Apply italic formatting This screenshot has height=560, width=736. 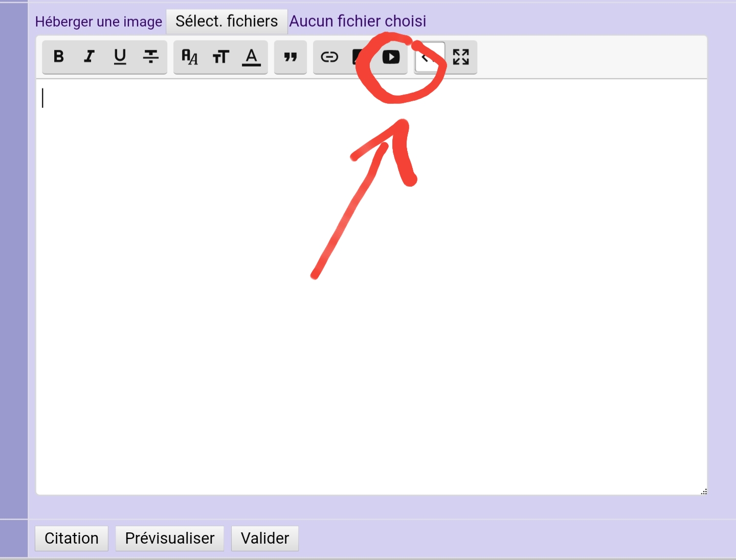click(90, 57)
